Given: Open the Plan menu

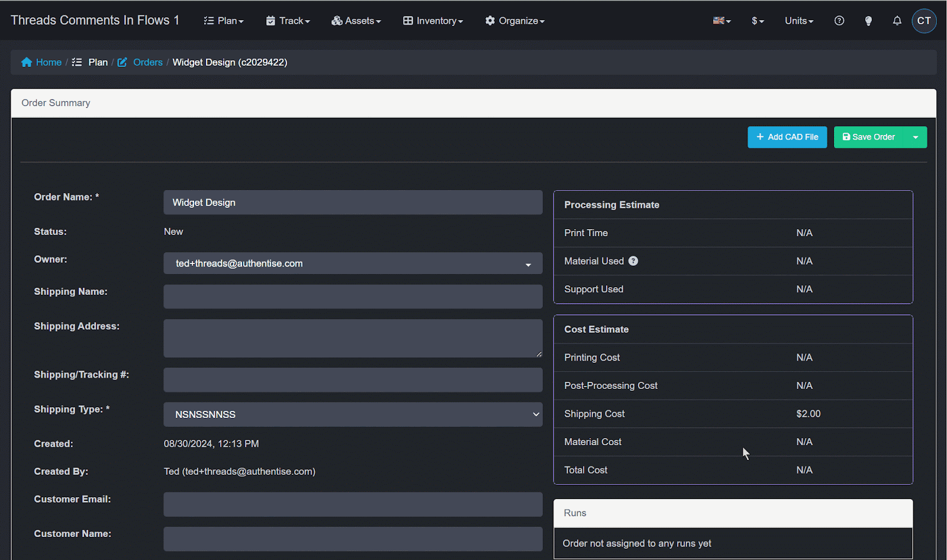Looking at the screenshot, I should tap(224, 21).
